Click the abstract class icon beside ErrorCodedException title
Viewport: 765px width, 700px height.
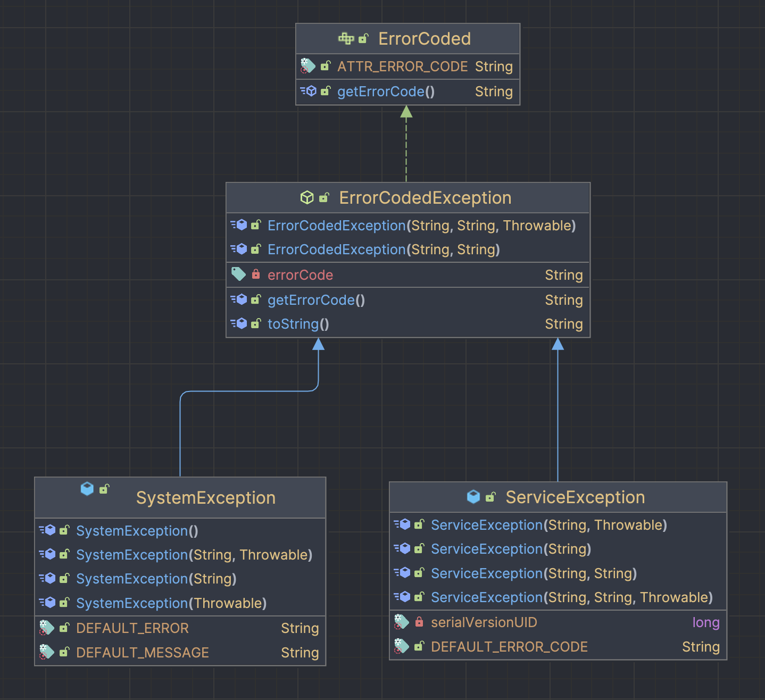[307, 197]
